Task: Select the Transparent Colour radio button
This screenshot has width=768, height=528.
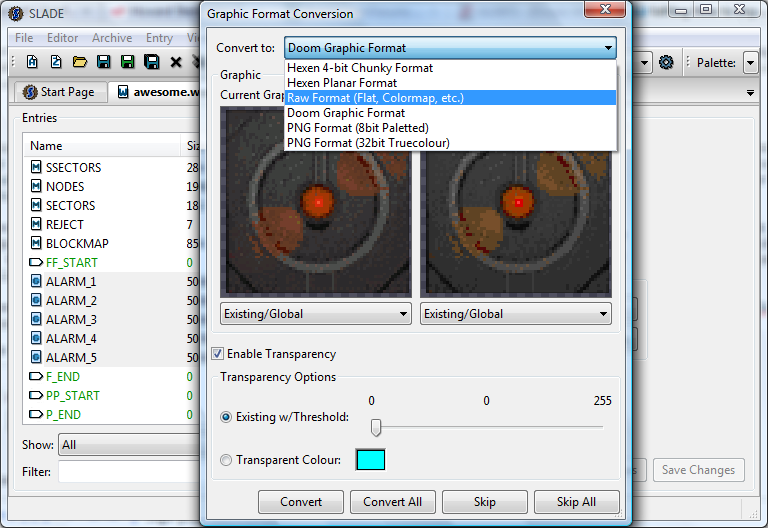Action: 226,460
